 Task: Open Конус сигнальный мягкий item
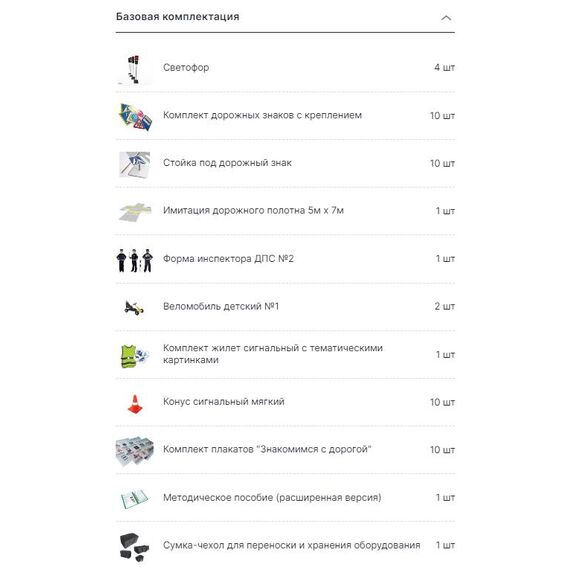[224, 402]
